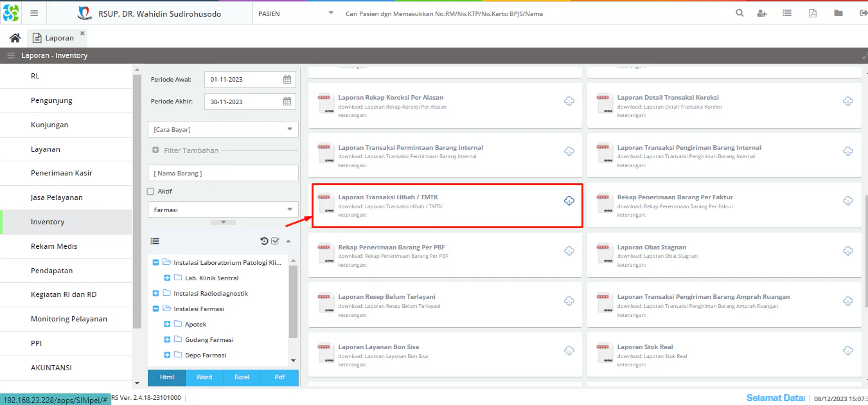The image size is (868, 405).
Task: Expand Depo Farmasi tree node
Action: point(168,355)
